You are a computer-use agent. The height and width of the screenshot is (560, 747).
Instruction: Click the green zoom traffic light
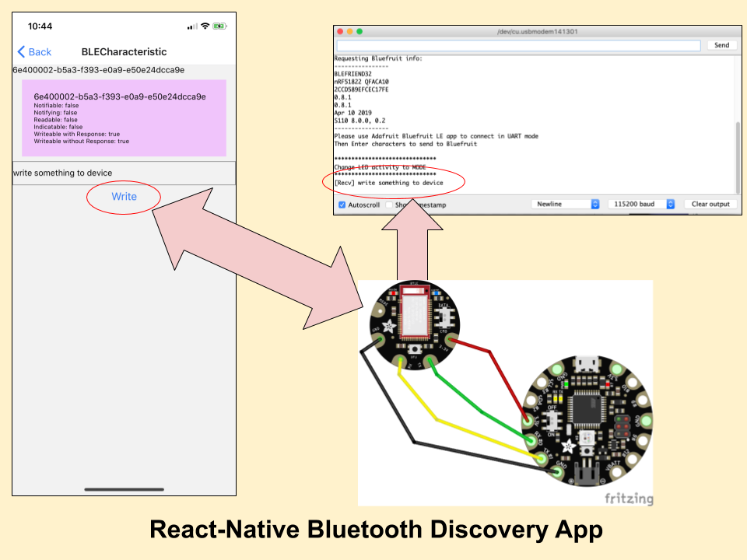click(358, 32)
